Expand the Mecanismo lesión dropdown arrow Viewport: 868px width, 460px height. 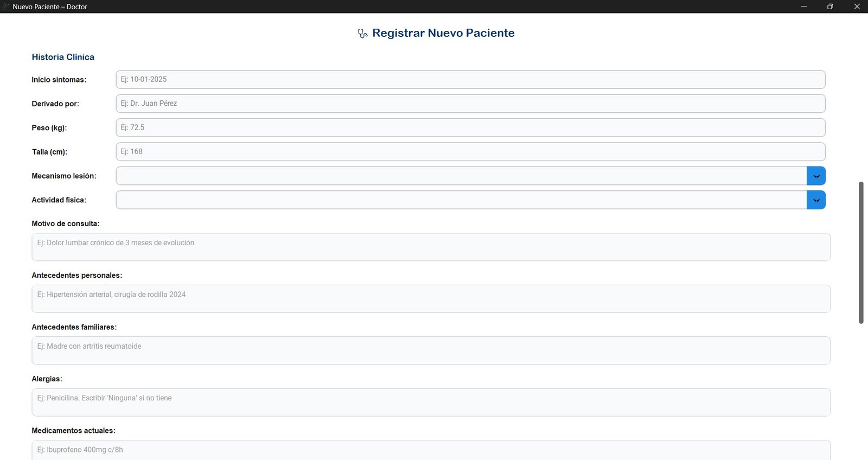[816, 176]
